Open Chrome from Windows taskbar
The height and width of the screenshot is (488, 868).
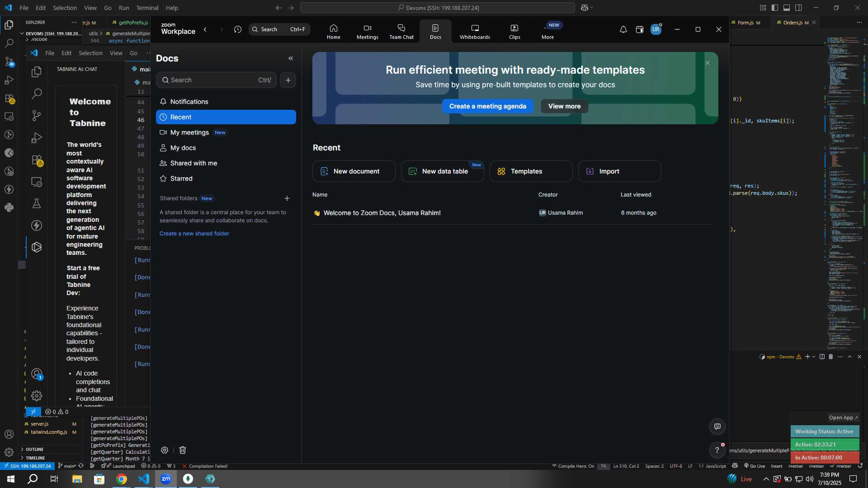pos(122,479)
